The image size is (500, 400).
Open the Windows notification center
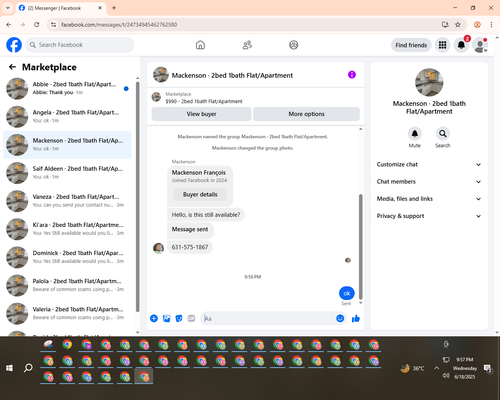pos(488,368)
